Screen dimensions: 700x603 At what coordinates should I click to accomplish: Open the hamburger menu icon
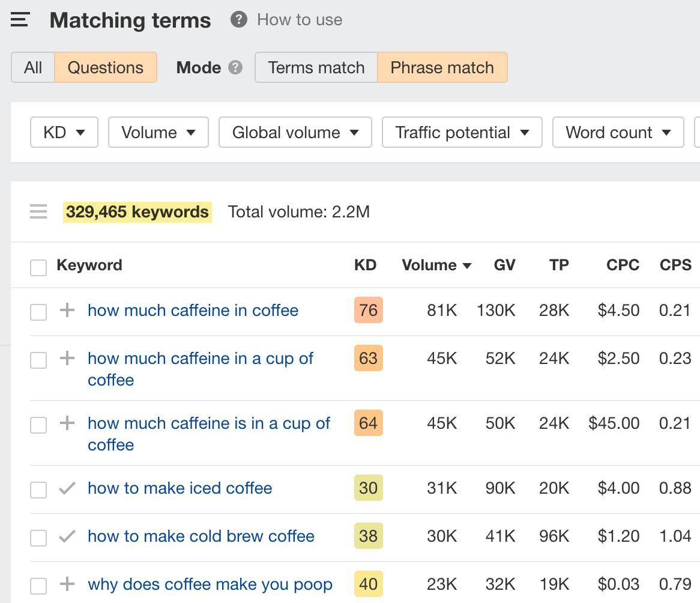point(20,19)
